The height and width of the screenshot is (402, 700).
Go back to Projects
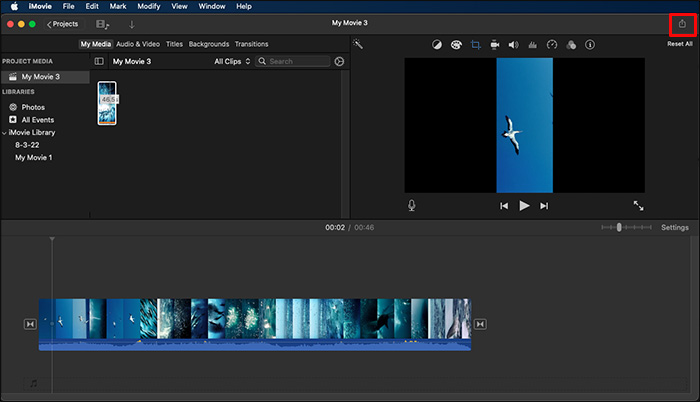(x=62, y=23)
